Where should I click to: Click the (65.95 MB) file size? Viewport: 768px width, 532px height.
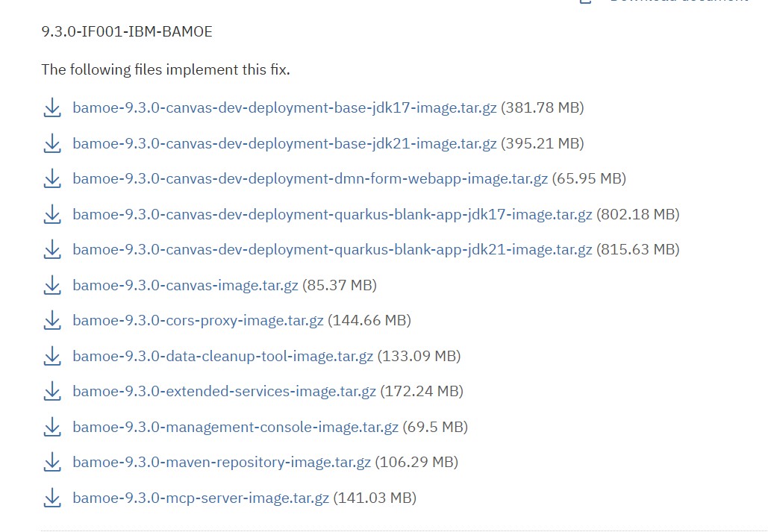589,178
